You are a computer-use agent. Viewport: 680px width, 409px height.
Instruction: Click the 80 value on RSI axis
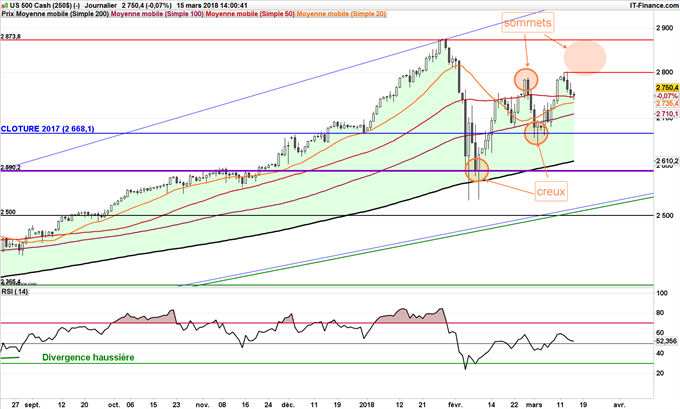click(x=660, y=313)
